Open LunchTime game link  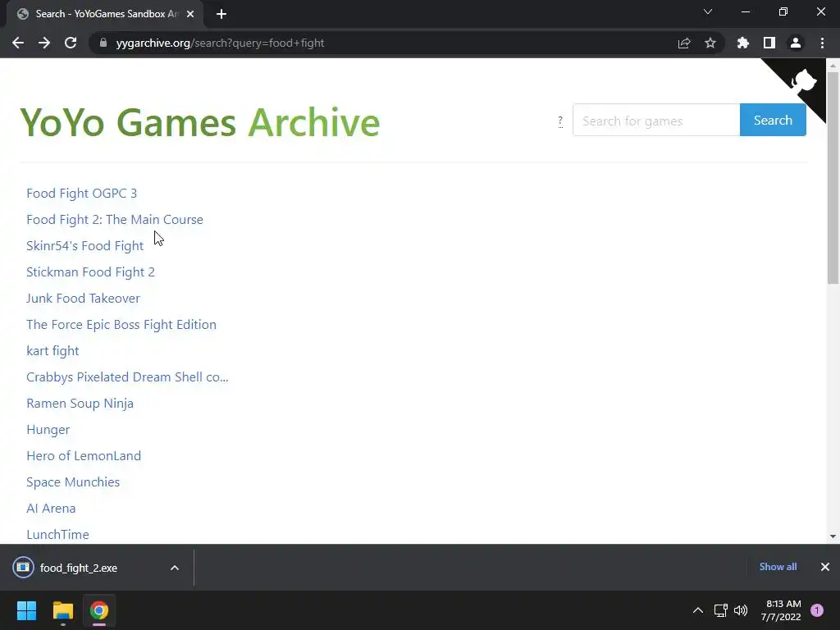pyautogui.click(x=58, y=535)
